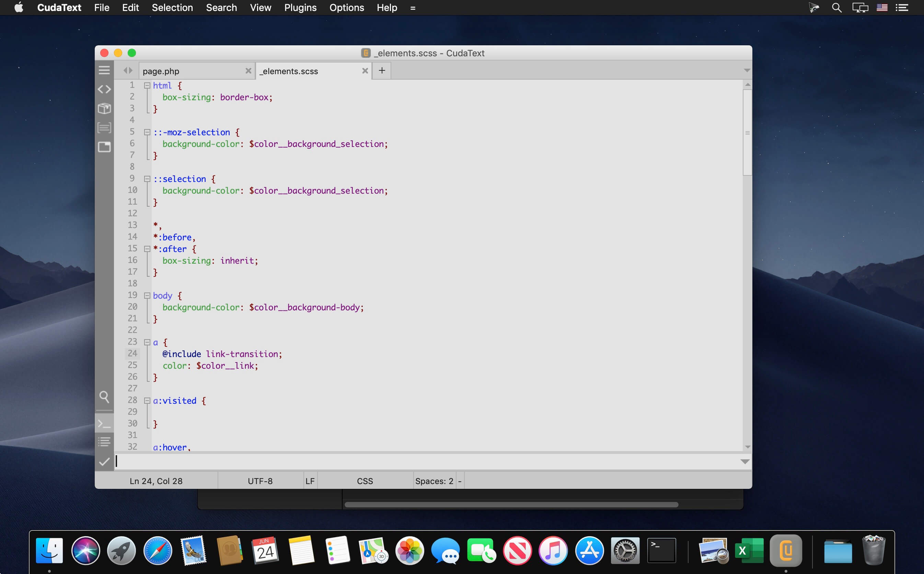Open the View menu
The width and height of the screenshot is (924, 574).
260,8
